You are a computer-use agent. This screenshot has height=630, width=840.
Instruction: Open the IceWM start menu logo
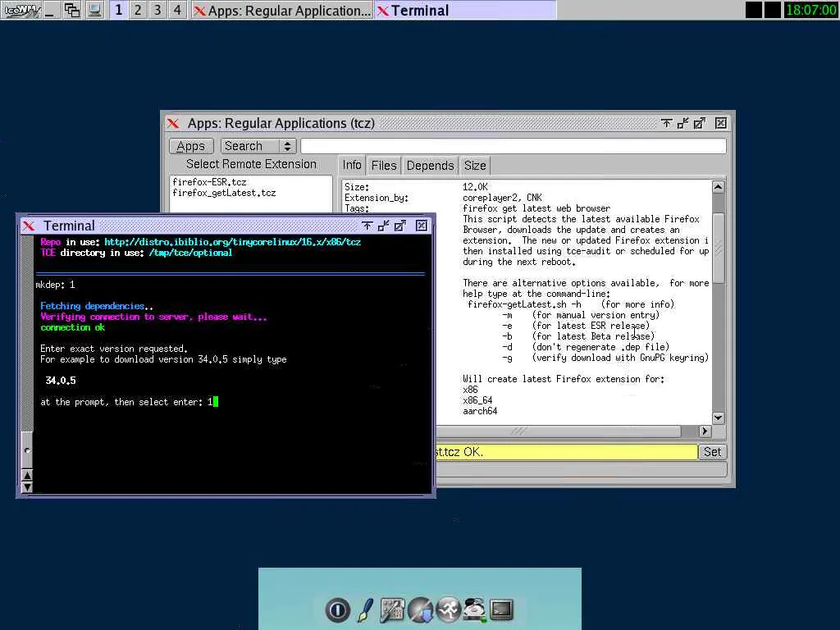[x=21, y=10]
